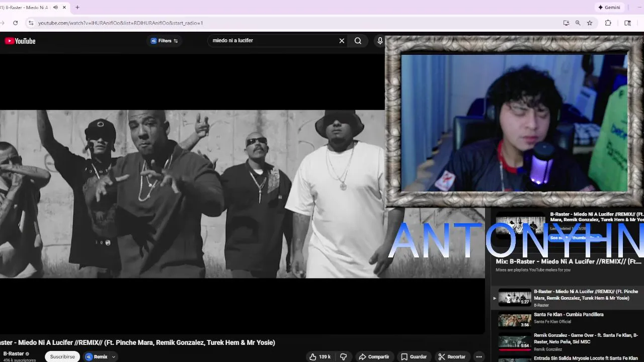This screenshot has height=362, width=644.
Task: Click Recortar scissors button
Action: click(x=452, y=356)
